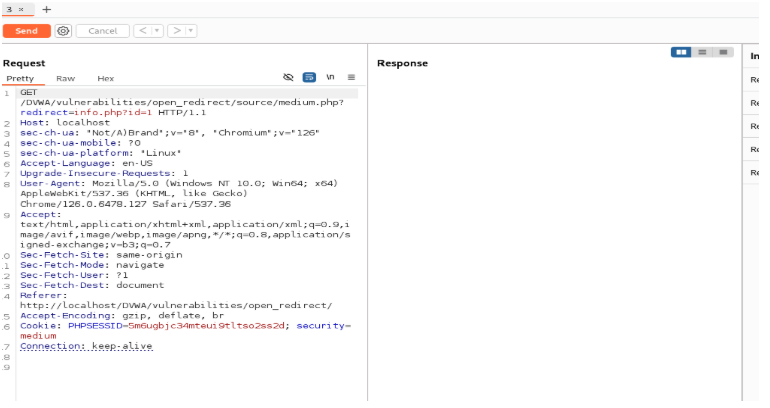Image resolution: width=770 pixels, height=408 pixels.
Task: Open the Request options hamburger menu
Action: coord(351,77)
